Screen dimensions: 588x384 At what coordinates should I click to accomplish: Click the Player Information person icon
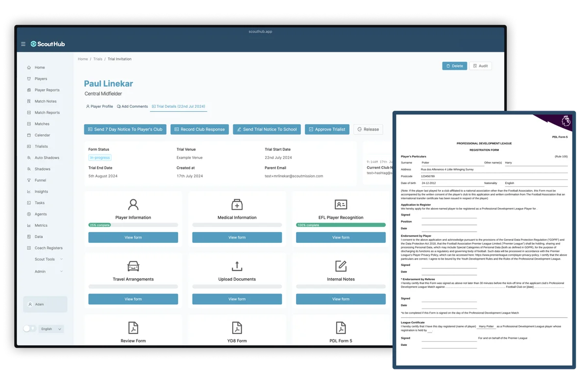[133, 204]
